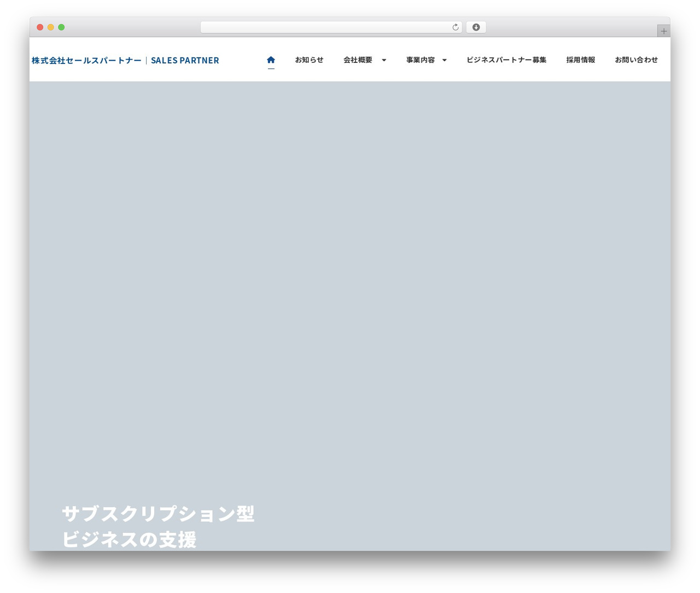Go to the home icon in navigation
The height and width of the screenshot is (593, 700).
[x=271, y=60]
